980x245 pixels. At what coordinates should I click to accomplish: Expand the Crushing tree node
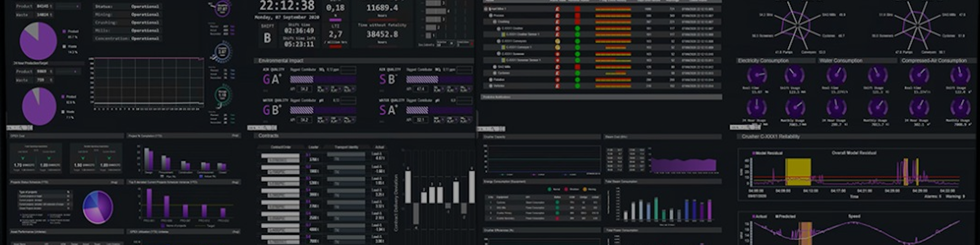click(494, 22)
